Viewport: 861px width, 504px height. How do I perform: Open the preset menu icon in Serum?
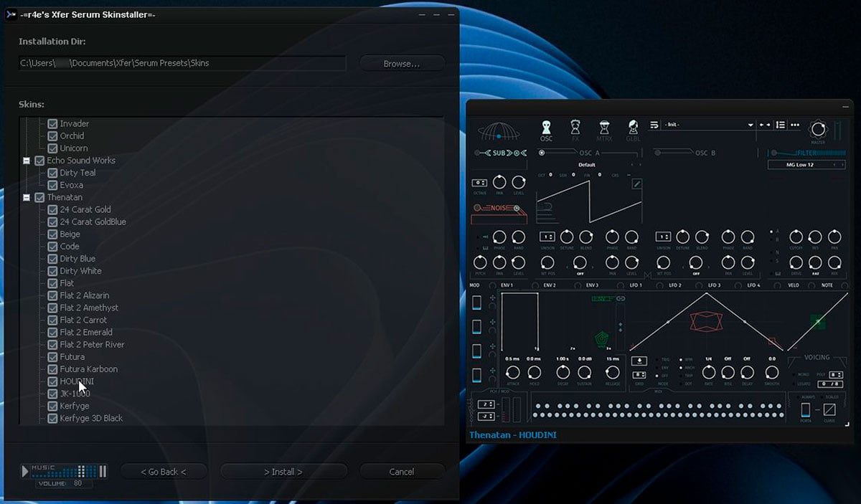[654, 125]
